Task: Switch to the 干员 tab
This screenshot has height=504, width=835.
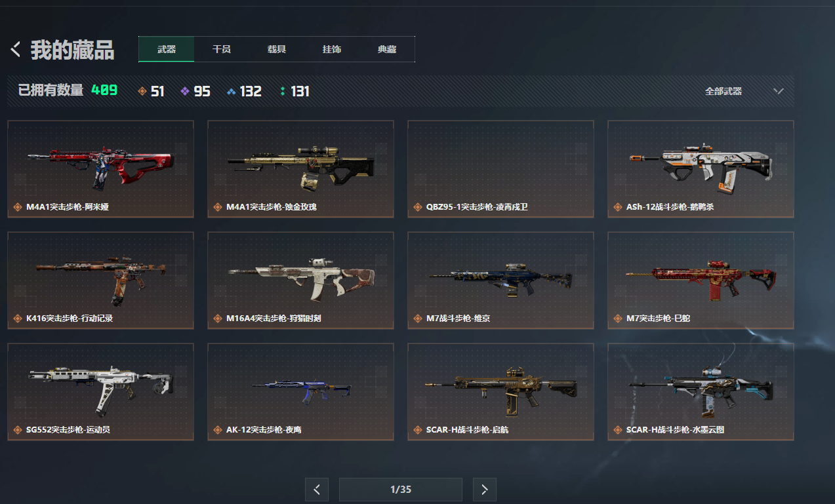Action: (222, 49)
